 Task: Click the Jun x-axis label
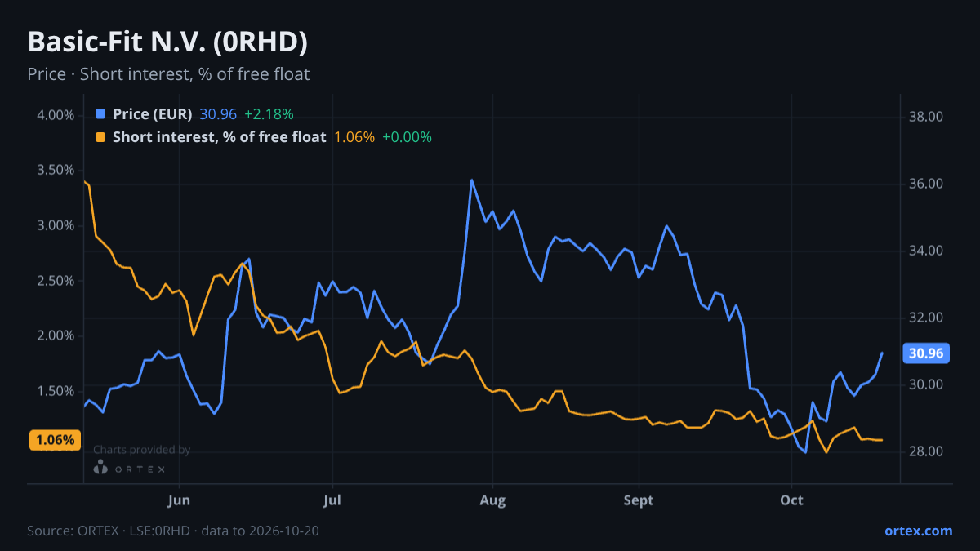click(178, 500)
